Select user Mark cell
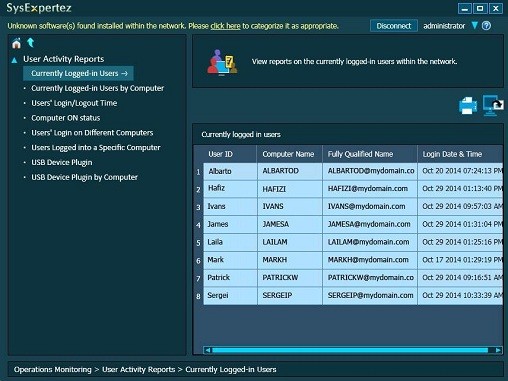Image resolution: width=508 pixels, height=381 pixels. click(230, 260)
